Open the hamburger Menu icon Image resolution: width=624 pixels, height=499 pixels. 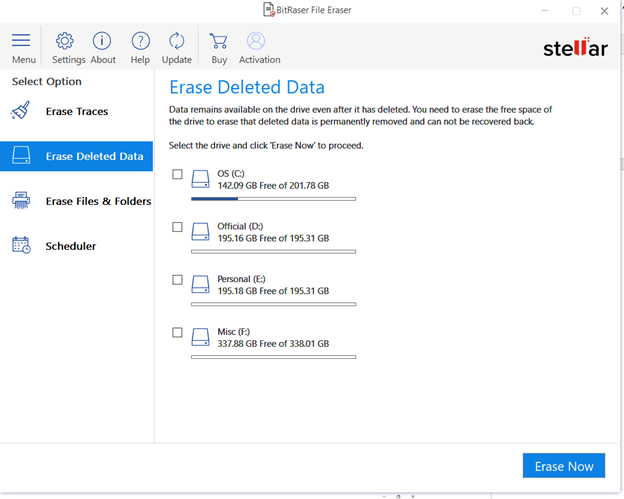[21, 41]
